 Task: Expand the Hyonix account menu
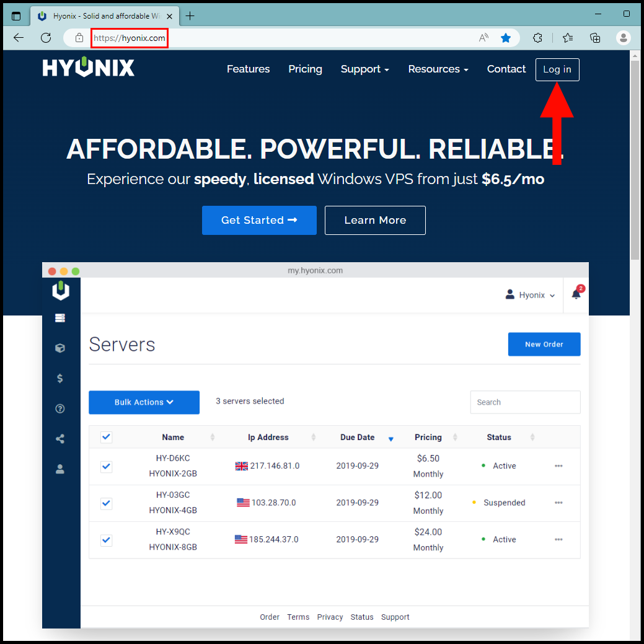(530, 295)
